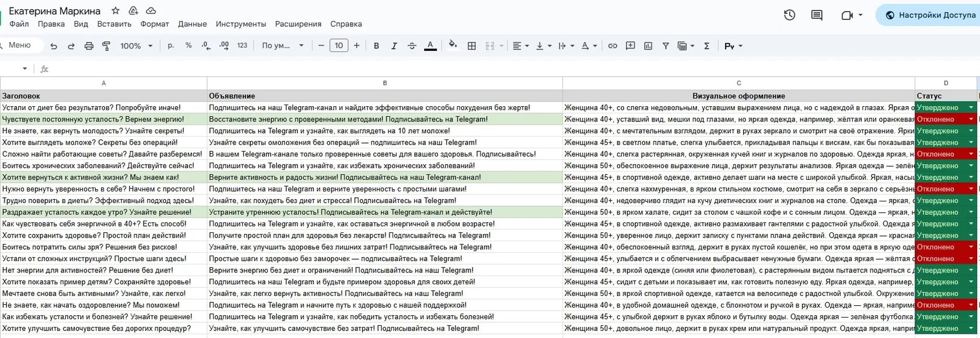980x338 pixels.
Task: Open the text wrapping dropdown
Action: pyautogui.click(x=566, y=46)
